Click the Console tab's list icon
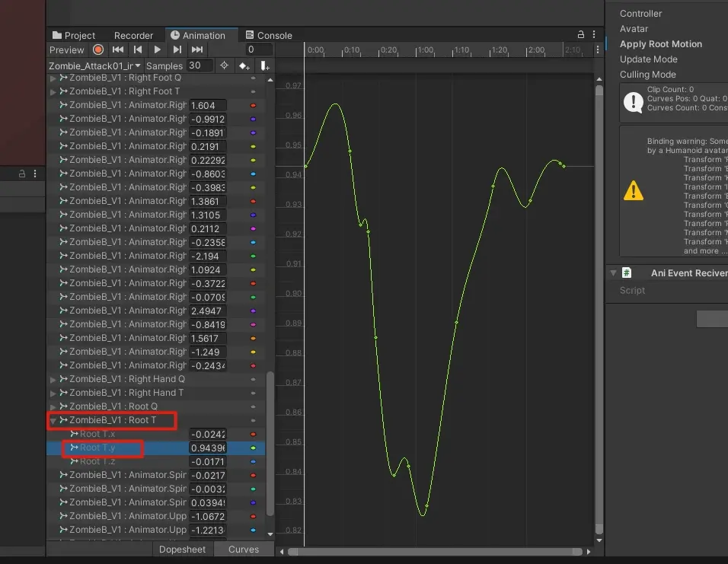728x564 pixels. tap(250, 35)
